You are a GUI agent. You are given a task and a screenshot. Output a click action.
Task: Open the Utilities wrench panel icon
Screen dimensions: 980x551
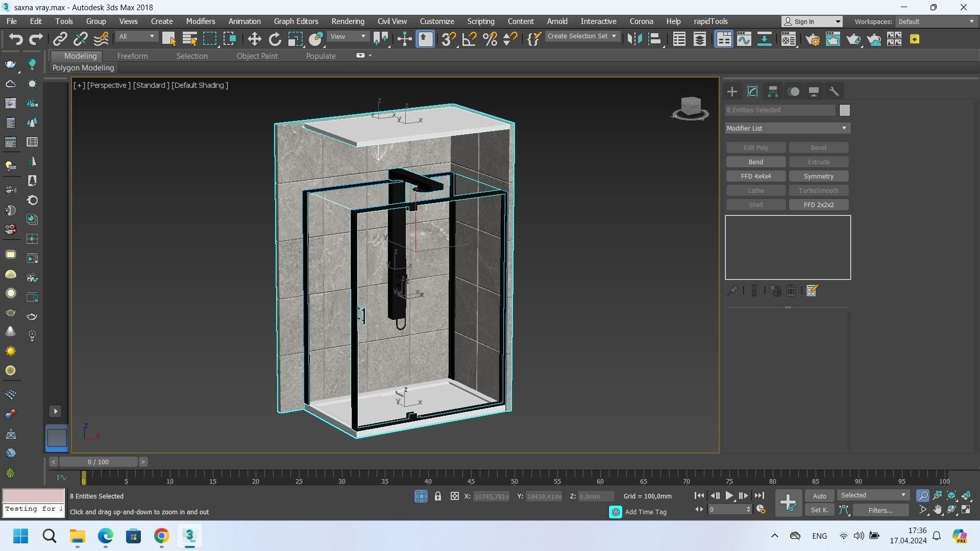(x=834, y=92)
